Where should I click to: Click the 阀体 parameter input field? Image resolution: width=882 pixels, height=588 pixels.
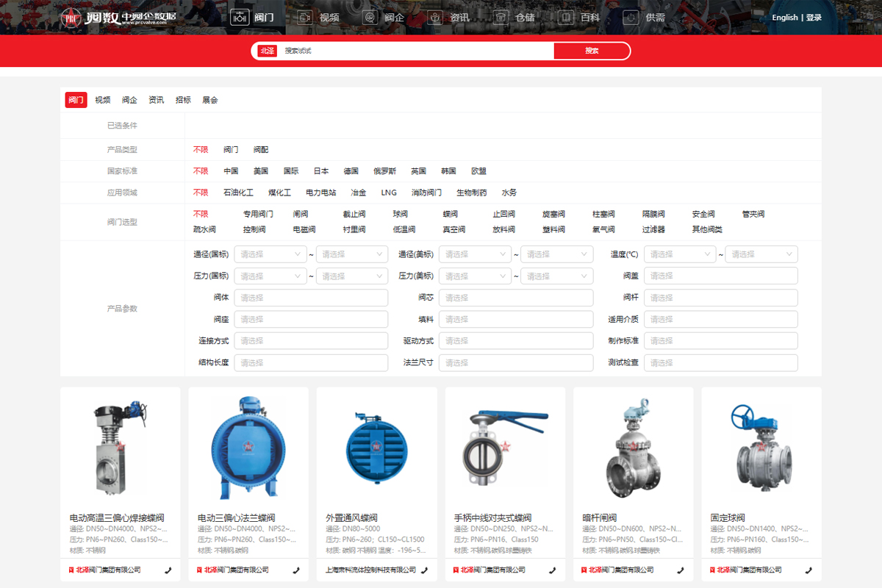(x=311, y=298)
